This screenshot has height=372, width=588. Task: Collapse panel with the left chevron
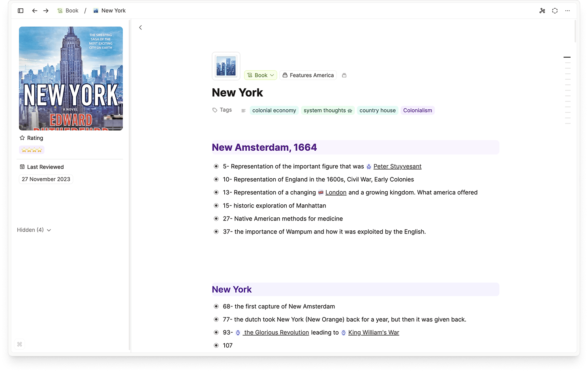(141, 28)
